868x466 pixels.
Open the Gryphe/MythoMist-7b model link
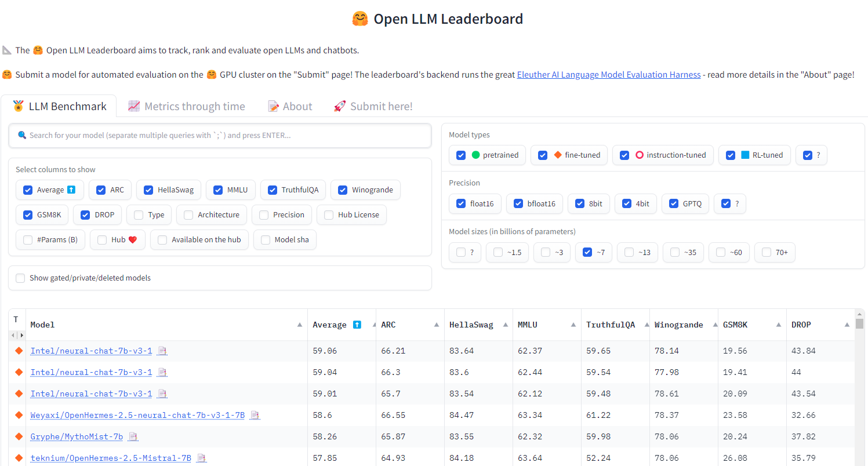point(77,436)
